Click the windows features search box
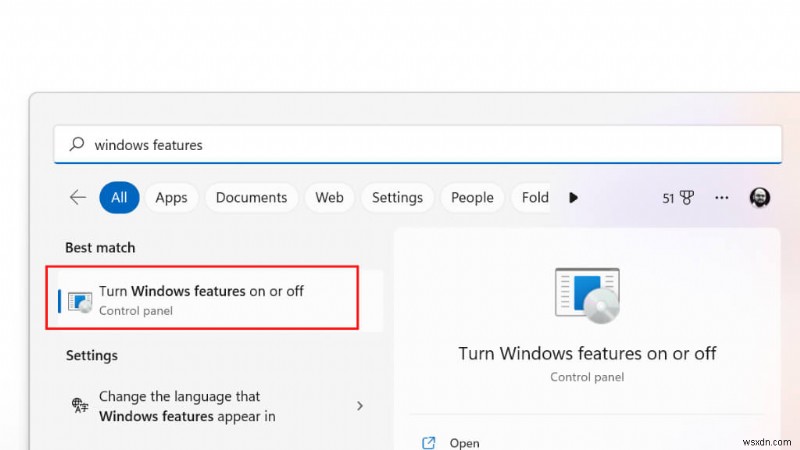800x450 pixels. pos(417,144)
